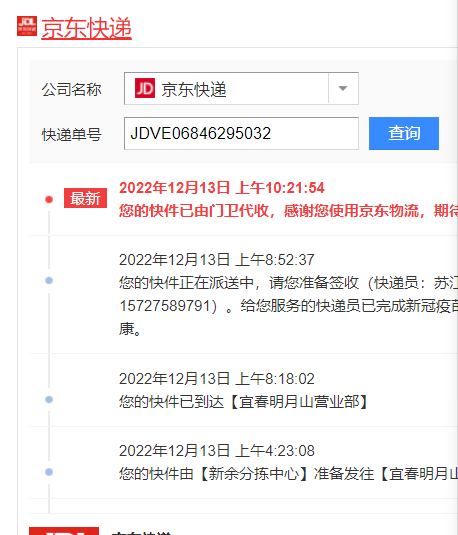Click the 门卫代收 delivery status message

pos(288,211)
